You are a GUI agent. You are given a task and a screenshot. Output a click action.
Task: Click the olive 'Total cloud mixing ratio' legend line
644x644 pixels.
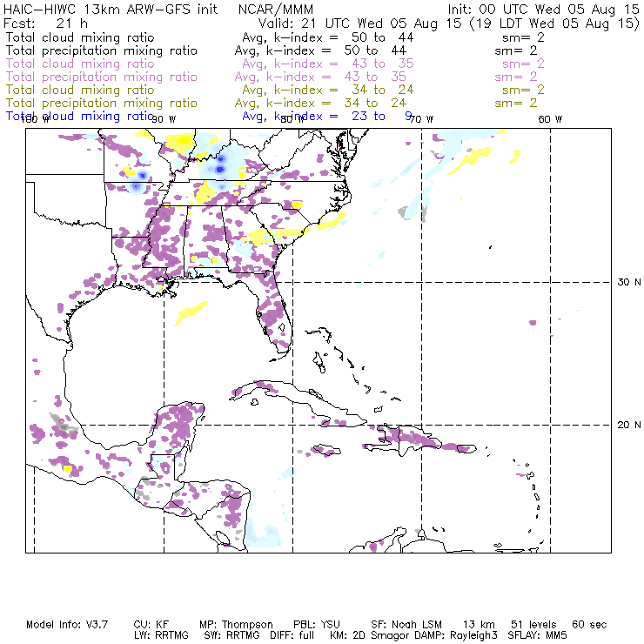coord(80,90)
